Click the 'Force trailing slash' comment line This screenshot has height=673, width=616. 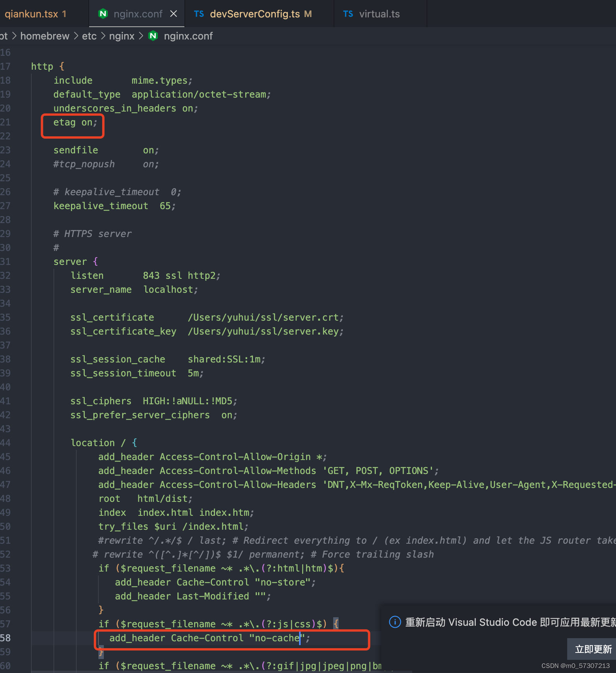tap(263, 555)
